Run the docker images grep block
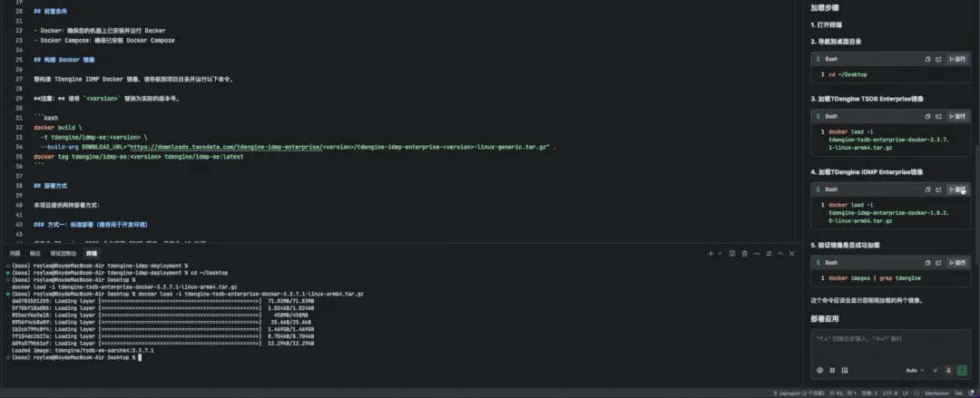The width and height of the screenshot is (980, 398). click(x=957, y=262)
